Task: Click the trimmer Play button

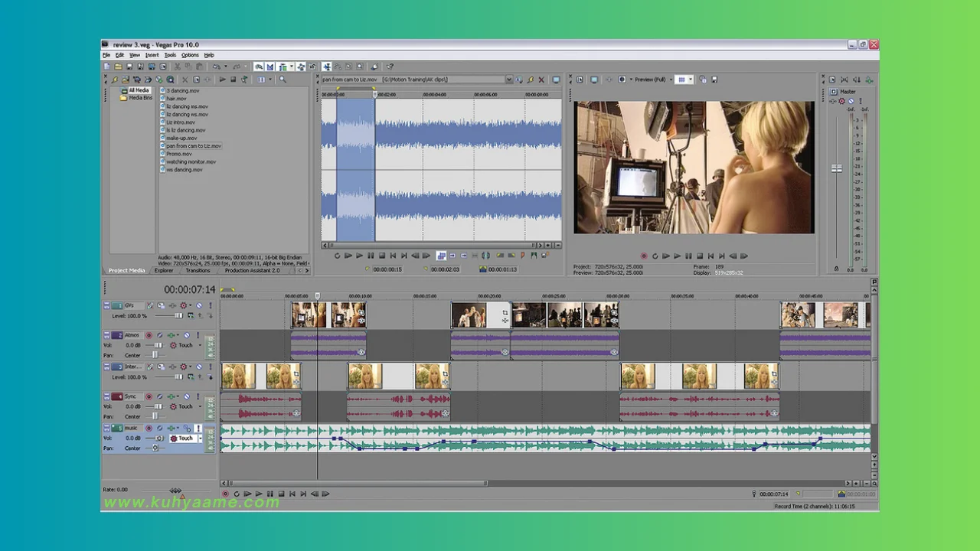Action: click(360, 256)
